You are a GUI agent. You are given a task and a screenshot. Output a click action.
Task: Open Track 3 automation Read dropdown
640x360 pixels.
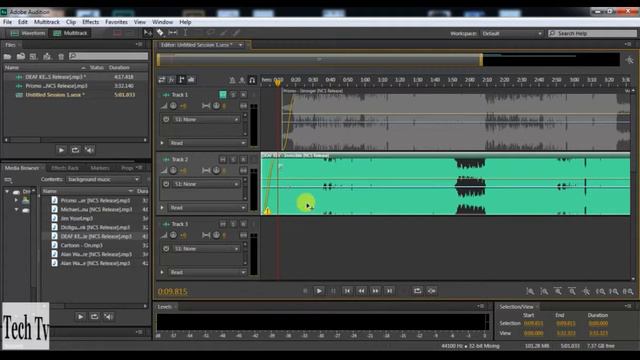208,272
